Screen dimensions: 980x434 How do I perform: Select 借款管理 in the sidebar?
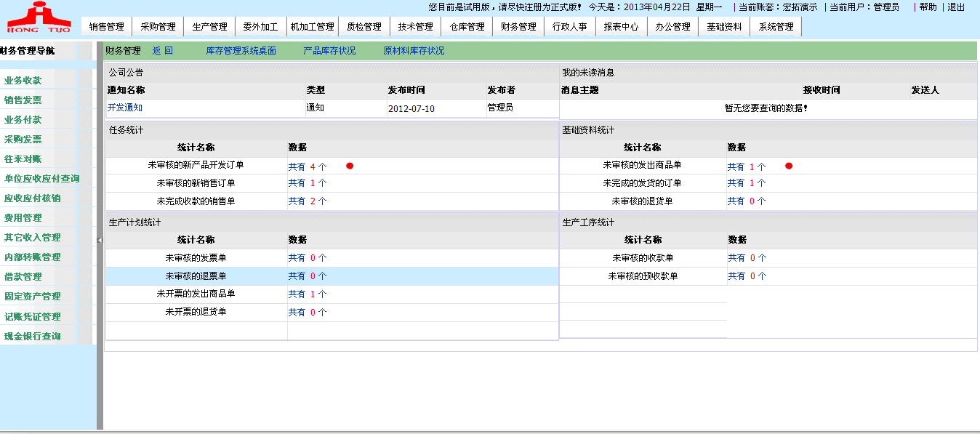(23, 276)
